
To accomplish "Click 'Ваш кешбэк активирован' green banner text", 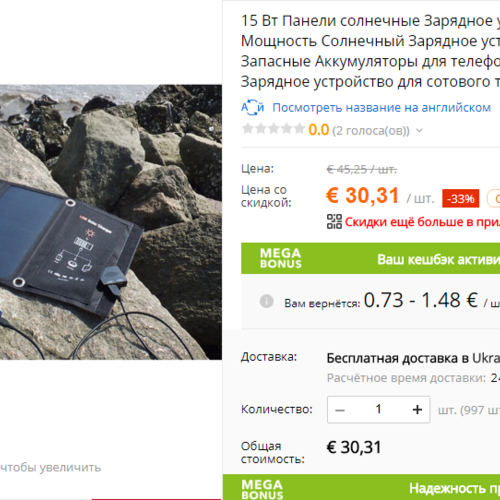I will [439, 259].
